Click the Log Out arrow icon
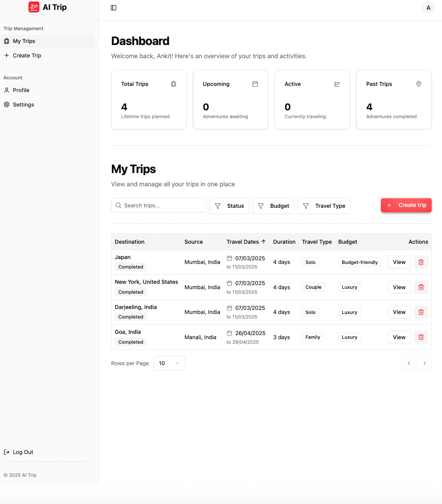 point(6,452)
